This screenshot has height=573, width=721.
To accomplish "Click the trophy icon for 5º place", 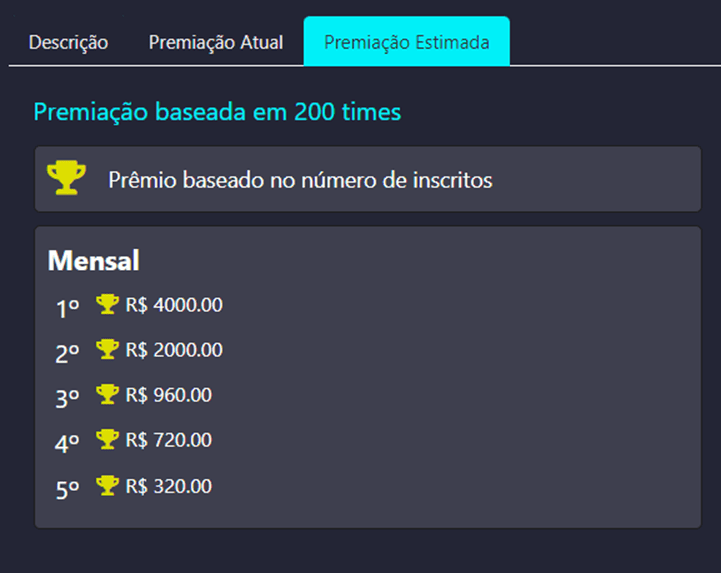I will [x=107, y=485].
